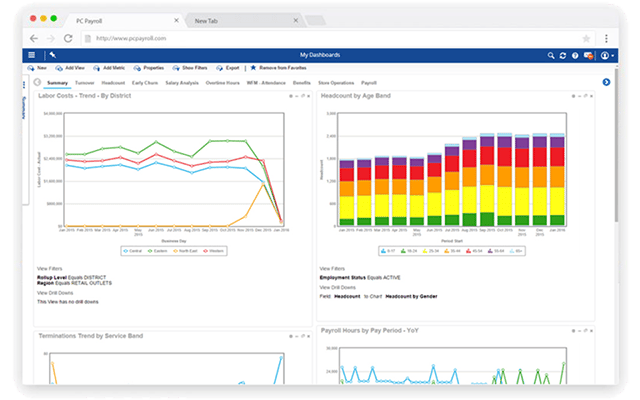Click the pin icon in blue header
This screenshot has width=640, height=400.
click(53, 55)
